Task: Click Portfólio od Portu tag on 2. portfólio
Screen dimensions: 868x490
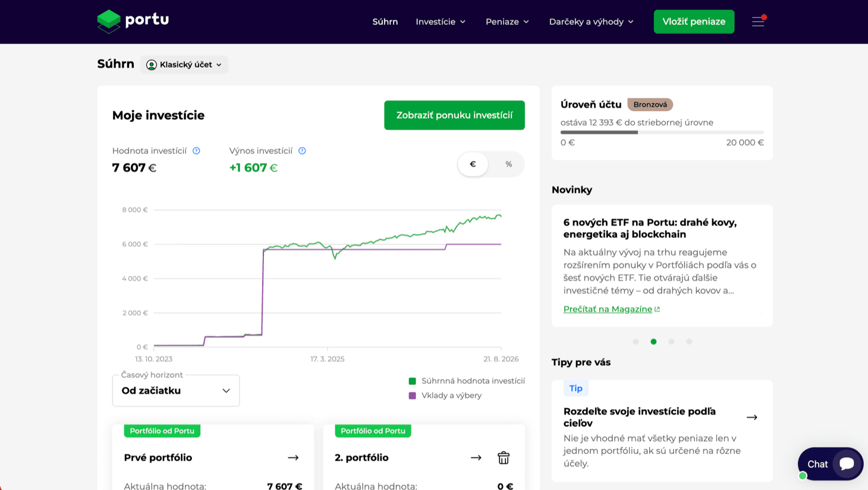Action: pyautogui.click(x=373, y=431)
